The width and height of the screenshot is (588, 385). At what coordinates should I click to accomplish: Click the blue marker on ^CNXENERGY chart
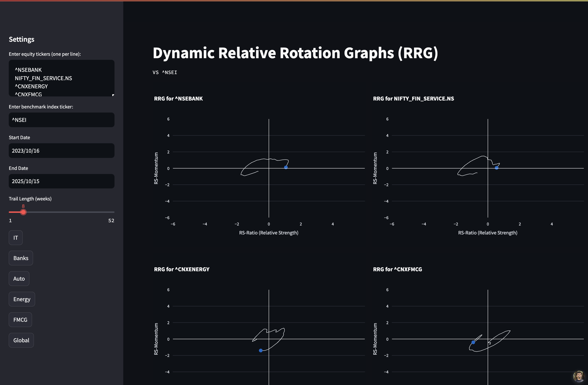[x=261, y=350]
